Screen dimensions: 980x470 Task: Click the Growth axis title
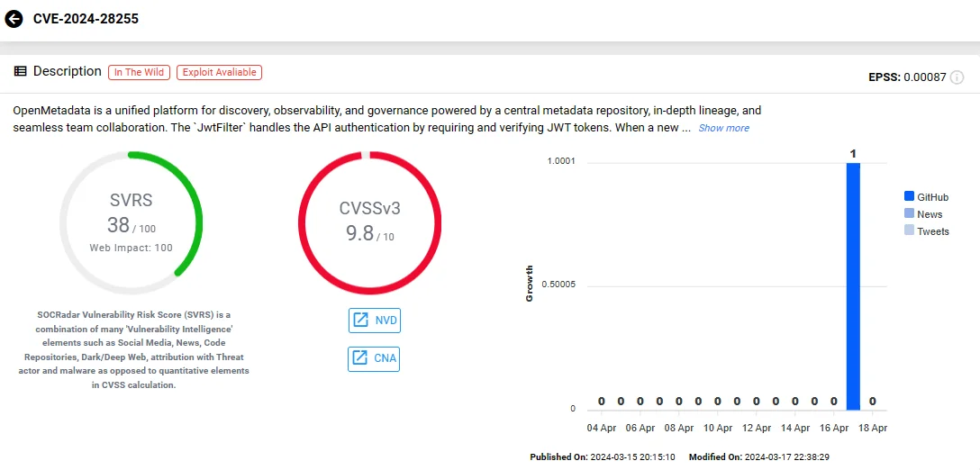[530, 284]
